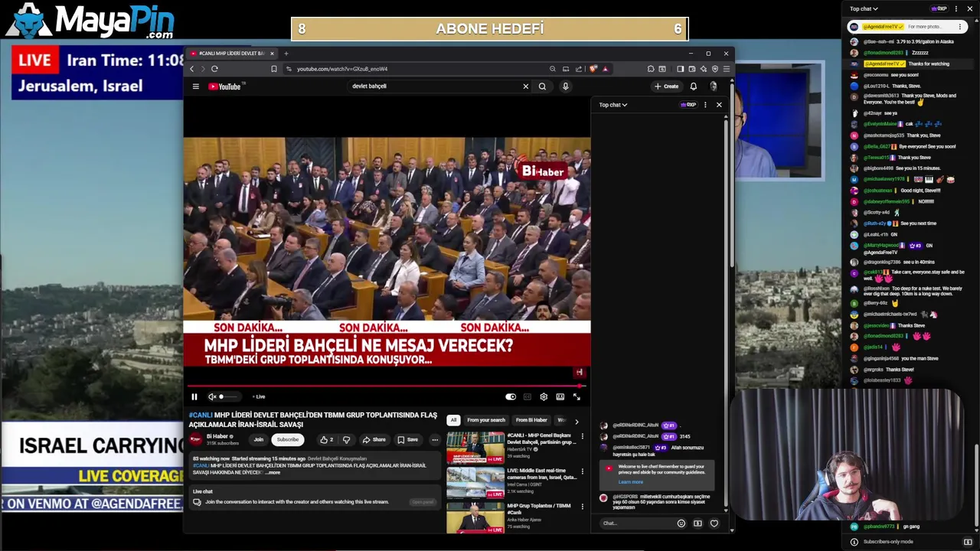Show more filter chips with the right chevron

[577, 421]
